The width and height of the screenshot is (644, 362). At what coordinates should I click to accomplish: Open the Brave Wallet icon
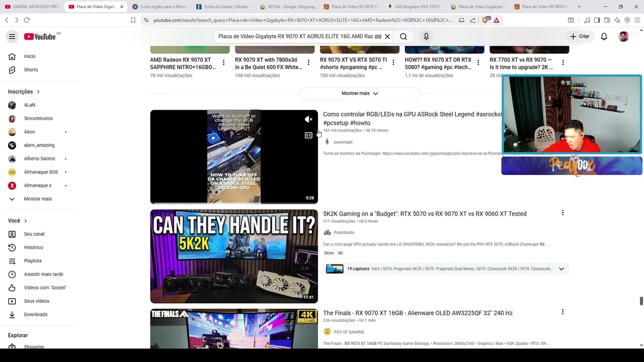pyautogui.click(x=607, y=20)
